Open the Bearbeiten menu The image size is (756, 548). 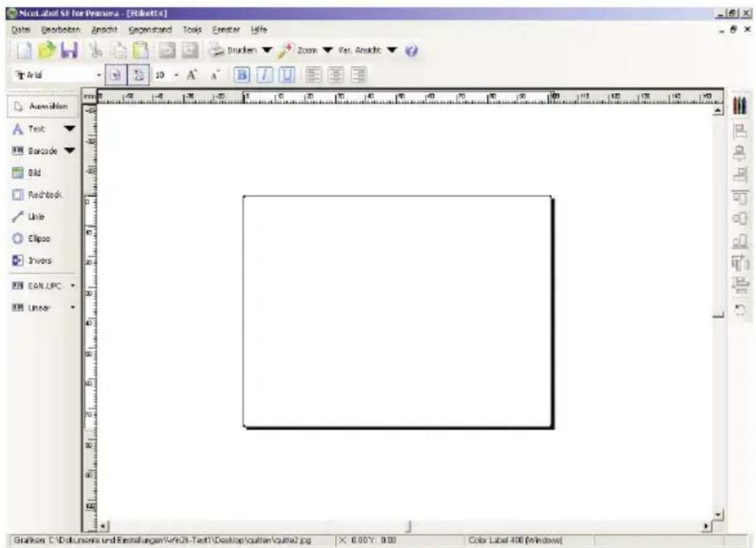coord(61,30)
